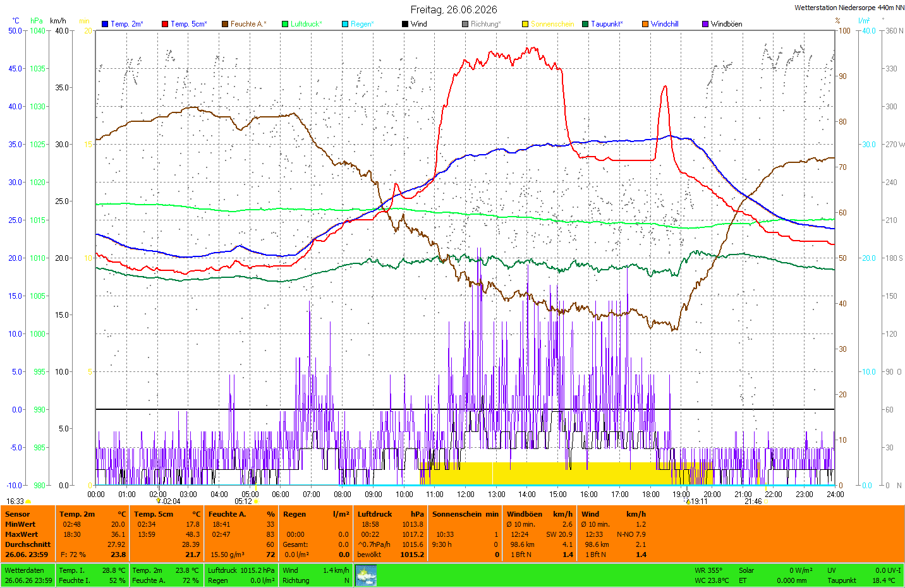Click the gray Richtung legend swatch

click(x=465, y=24)
